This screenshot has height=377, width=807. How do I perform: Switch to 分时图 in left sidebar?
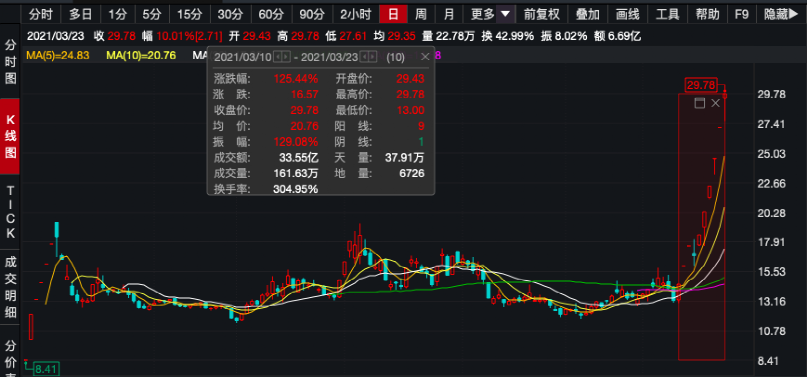[x=10, y=61]
